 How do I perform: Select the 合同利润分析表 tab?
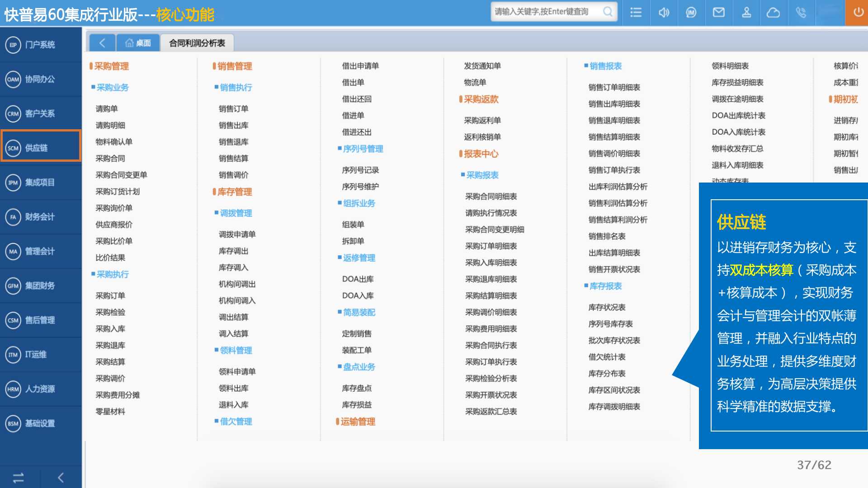(x=197, y=43)
